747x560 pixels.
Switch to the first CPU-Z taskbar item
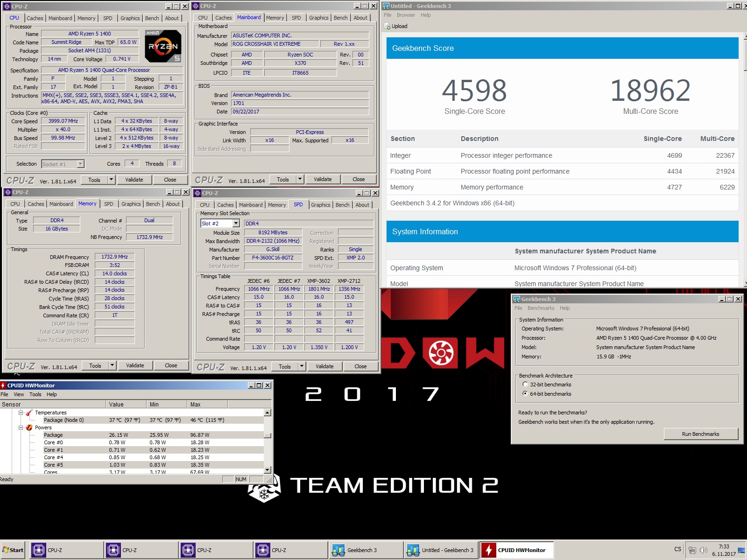pyautogui.click(x=67, y=550)
